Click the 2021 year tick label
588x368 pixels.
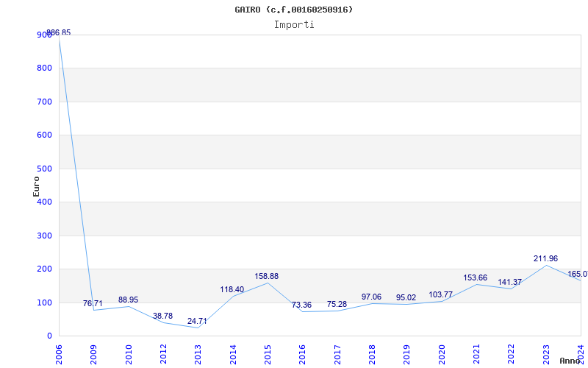476,355
